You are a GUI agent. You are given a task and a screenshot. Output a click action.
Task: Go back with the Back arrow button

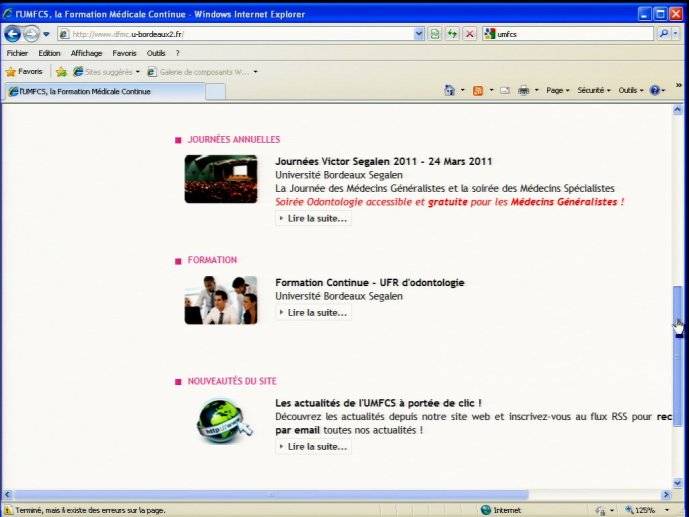[12, 34]
